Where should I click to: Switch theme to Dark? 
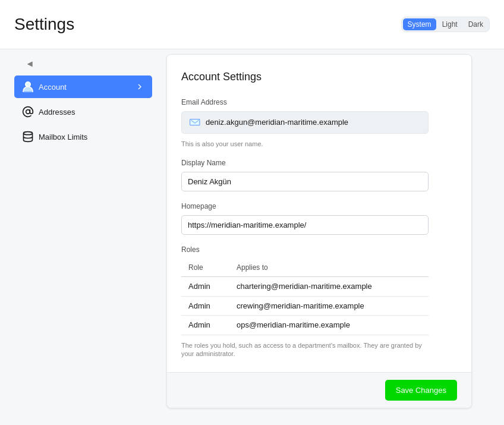point(475,24)
